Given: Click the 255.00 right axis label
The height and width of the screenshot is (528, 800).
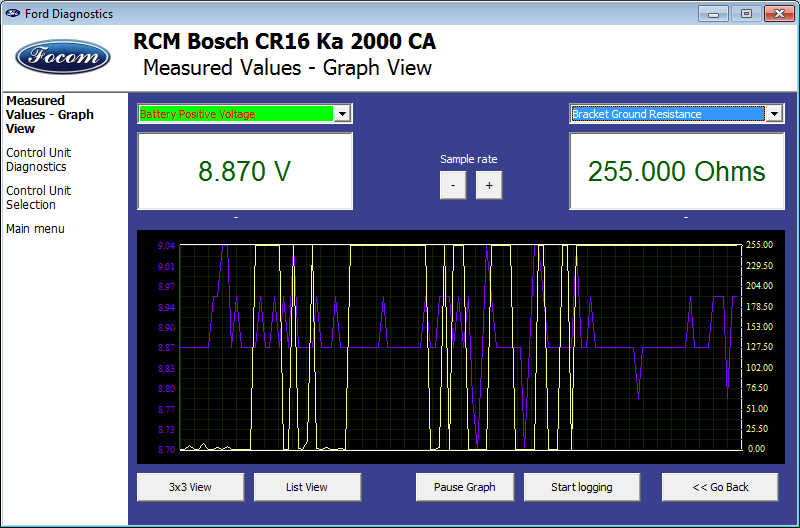Looking at the screenshot, I should tap(759, 245).
